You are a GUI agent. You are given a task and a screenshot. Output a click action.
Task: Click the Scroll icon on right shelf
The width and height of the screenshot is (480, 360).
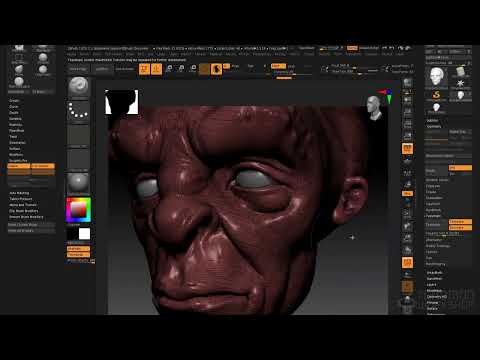point(407,100)
